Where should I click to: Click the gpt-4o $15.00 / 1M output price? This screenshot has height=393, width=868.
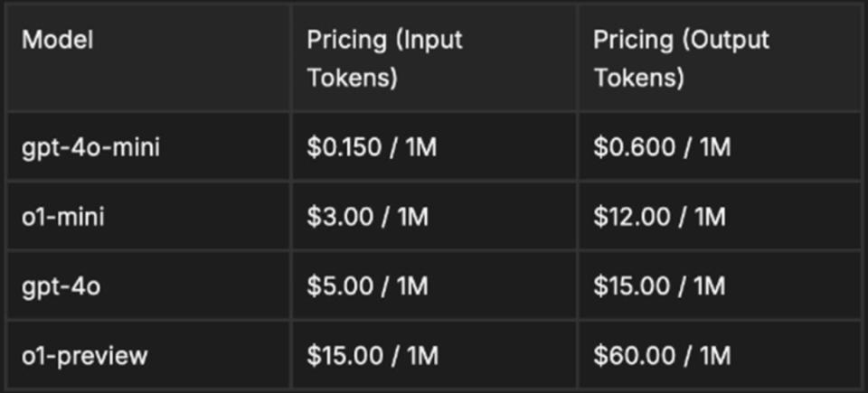659,286
